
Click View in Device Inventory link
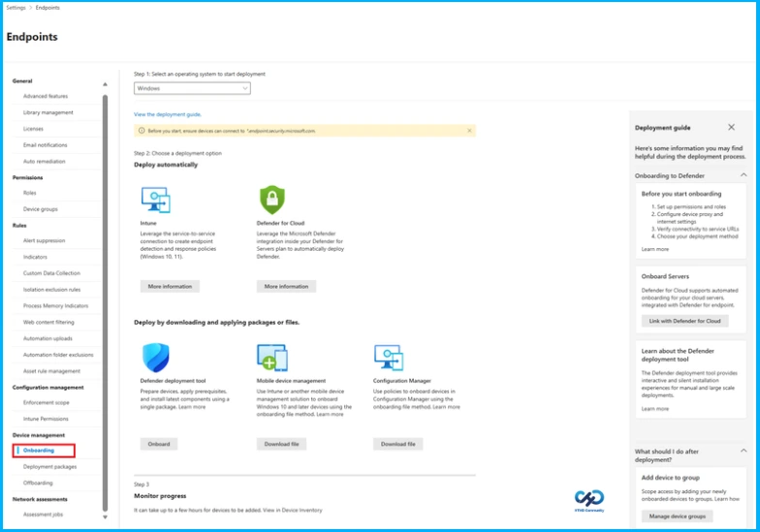pos(293,510)
